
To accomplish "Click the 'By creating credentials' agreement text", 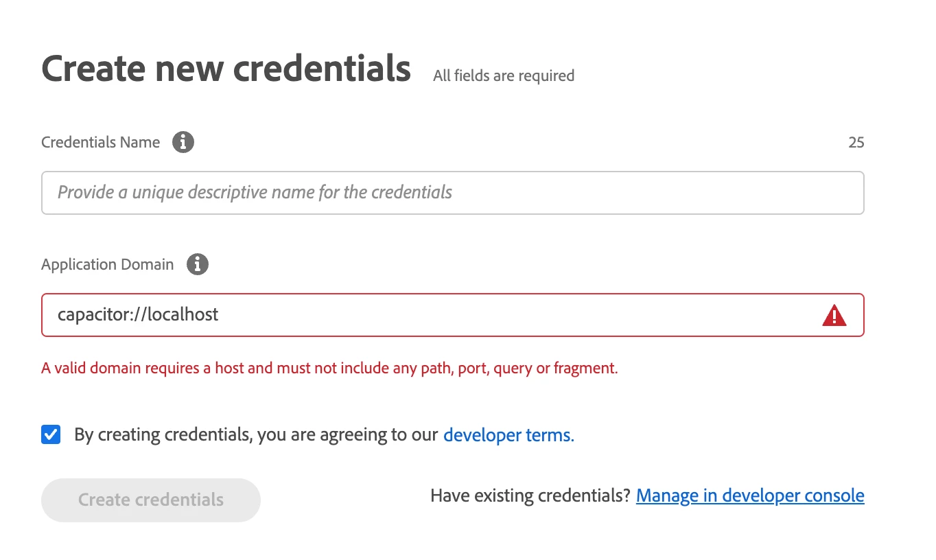I will (x=255, y=434).
